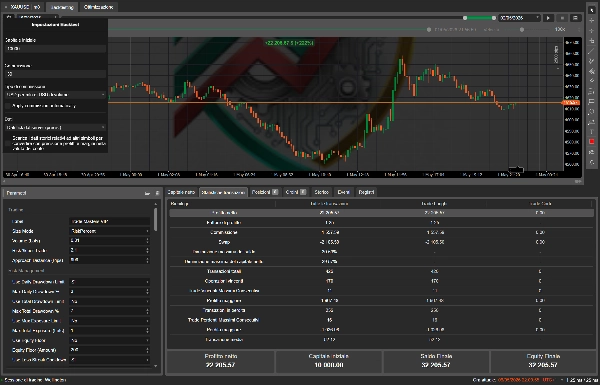The height and width of the screenshot is (385, 600).
Task: Select the Profitto netto row in statistics table
Action: [382, 213]
